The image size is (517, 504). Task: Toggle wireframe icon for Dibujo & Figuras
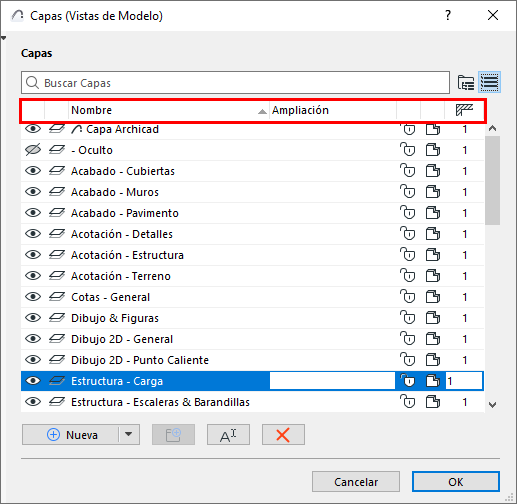57,318
